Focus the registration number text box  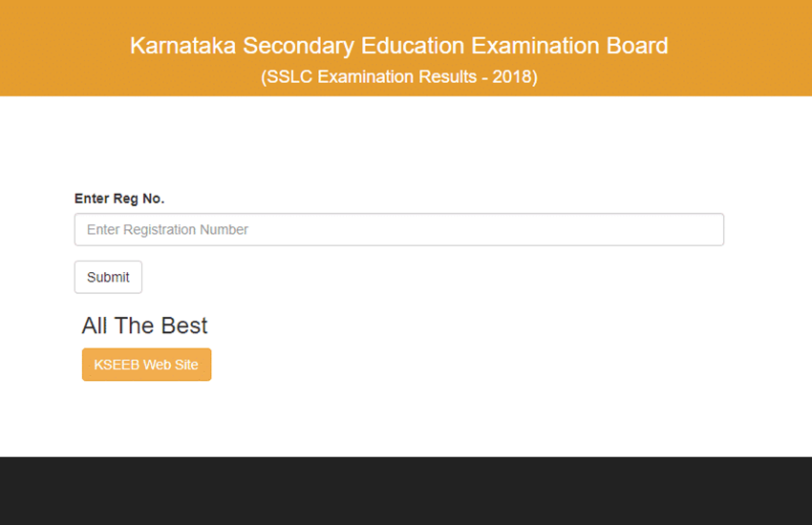398,230
